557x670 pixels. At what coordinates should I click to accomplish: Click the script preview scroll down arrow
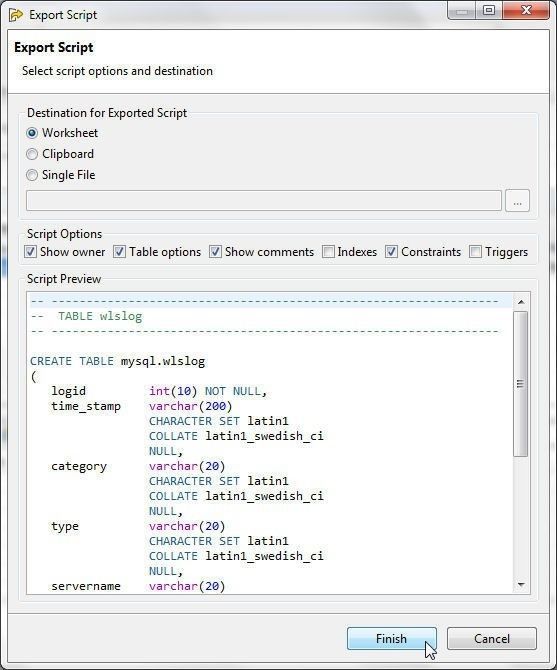point(521,585)
